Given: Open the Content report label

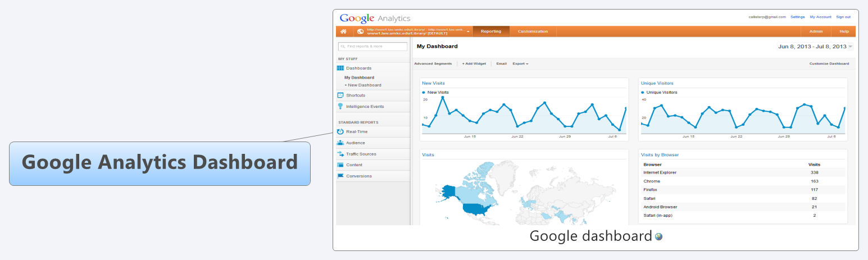Looking at the screenshot, I should tap(355, 165).
